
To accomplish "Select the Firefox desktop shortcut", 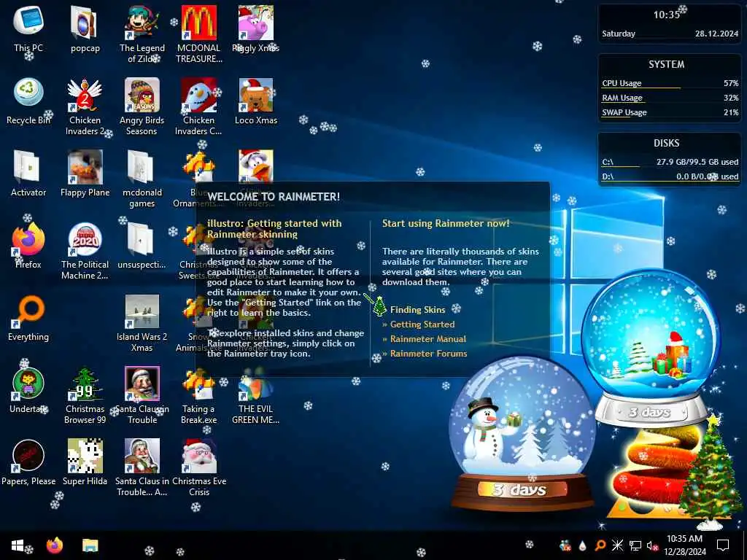I will pyautogui.click(x=28, y=246).
